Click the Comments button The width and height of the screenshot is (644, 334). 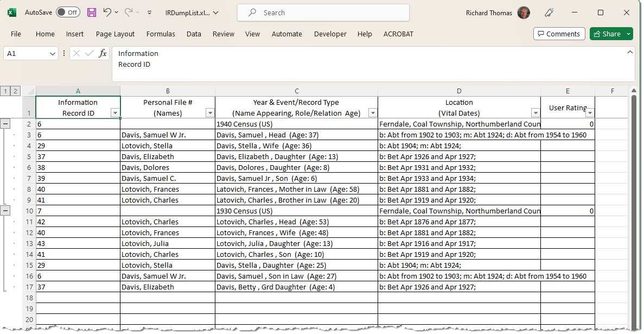pyautogui.click(x=559, y=34)
